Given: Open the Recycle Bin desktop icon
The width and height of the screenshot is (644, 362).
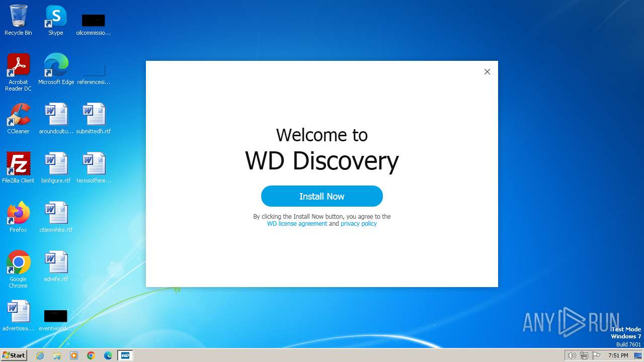Looking at the screenshot, I should [18, 20].
